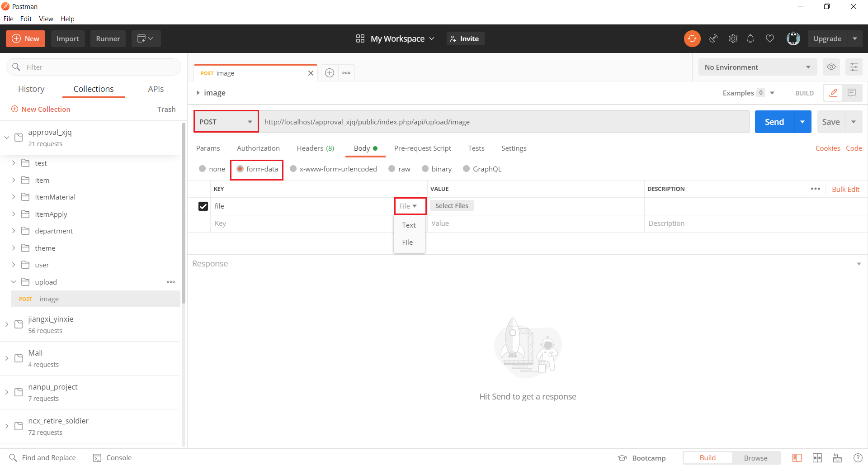The height and width of the screenshot is (466, 868).
Task: Click the Find and Replace magnifier icon
Action: (13, 458)
